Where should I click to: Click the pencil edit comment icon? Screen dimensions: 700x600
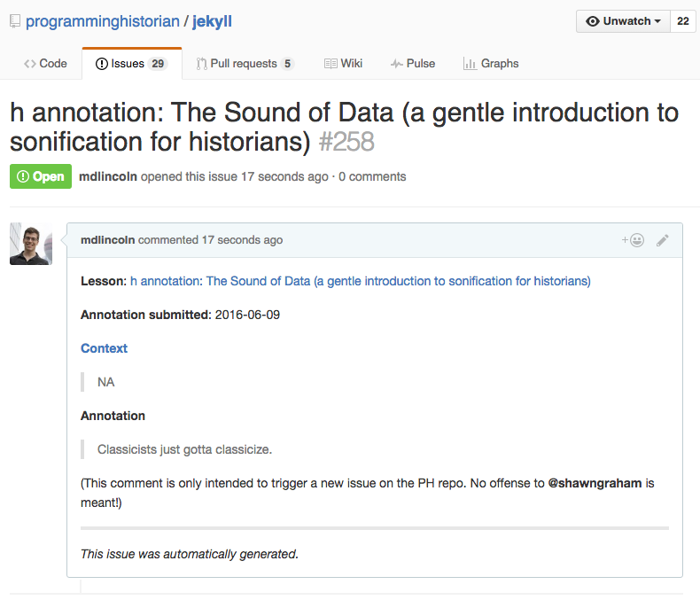[x=663, y=240]
